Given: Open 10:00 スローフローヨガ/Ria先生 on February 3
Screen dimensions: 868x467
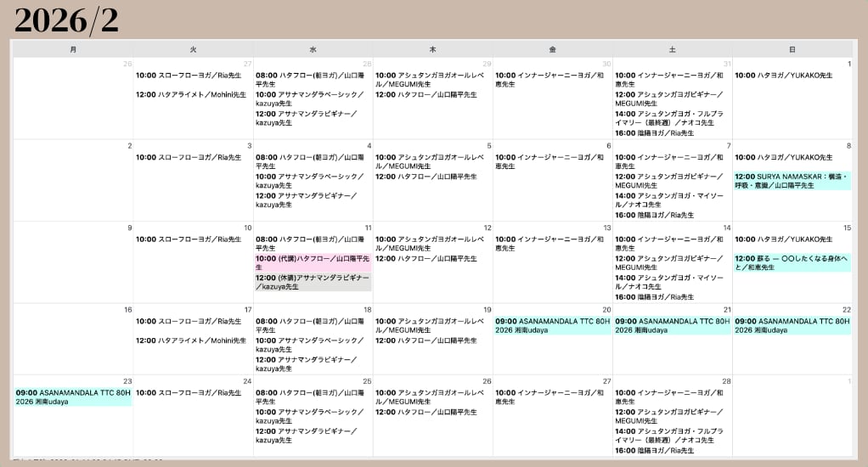Looking at the screenshot, I should (189, 157).
